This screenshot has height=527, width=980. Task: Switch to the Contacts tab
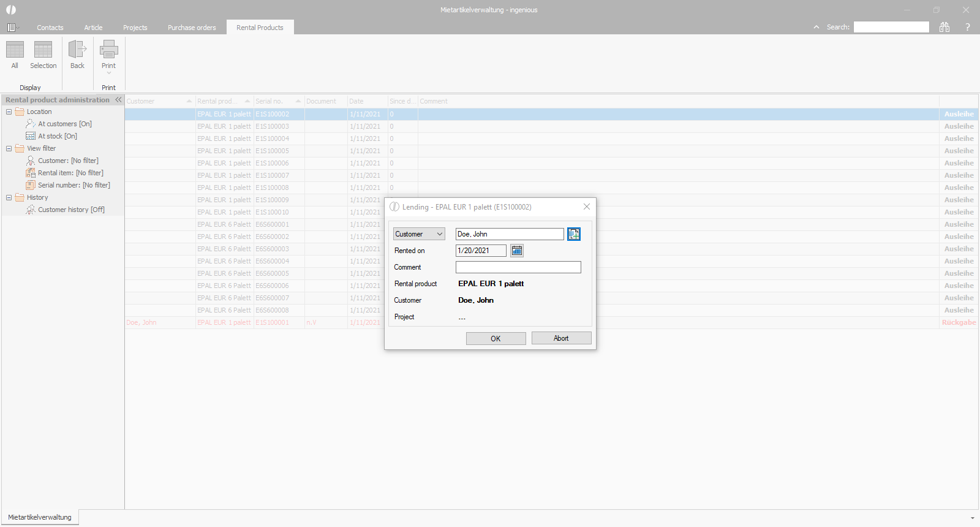click(x=50, y=28)
